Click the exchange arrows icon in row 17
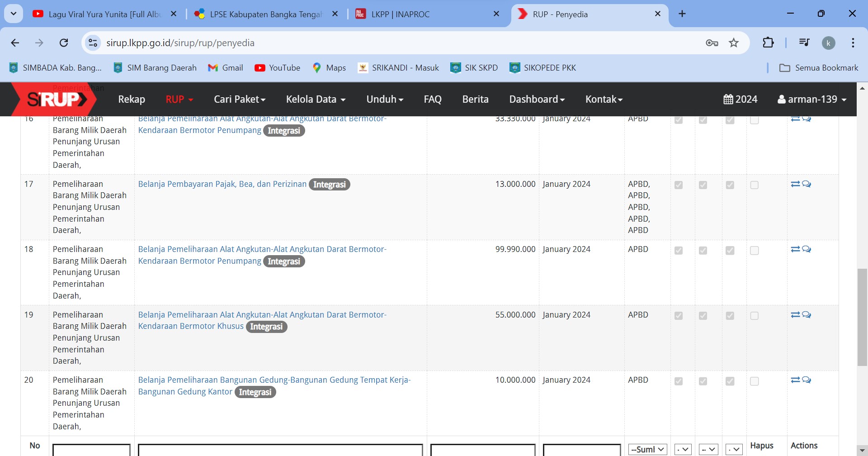This screenshot has width=868, height=456. (795, 184)
